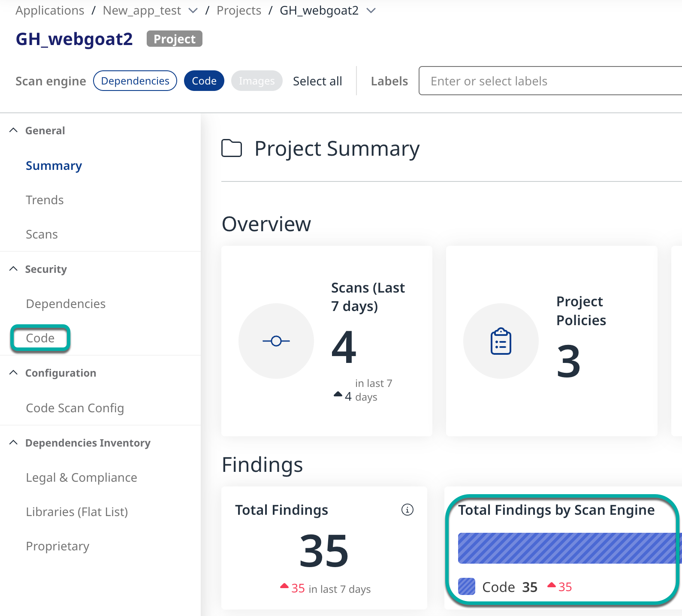
Task: Open the GH_webgoat2 breadcrumb dropdown
Action: [371, 11]
